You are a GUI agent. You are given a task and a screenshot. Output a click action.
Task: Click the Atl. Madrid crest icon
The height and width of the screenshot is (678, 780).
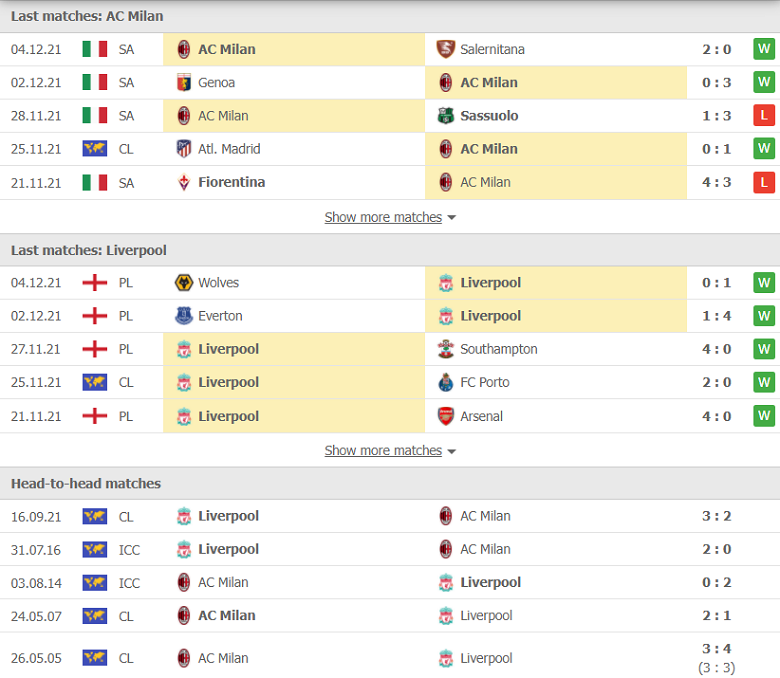coord(184,149)
